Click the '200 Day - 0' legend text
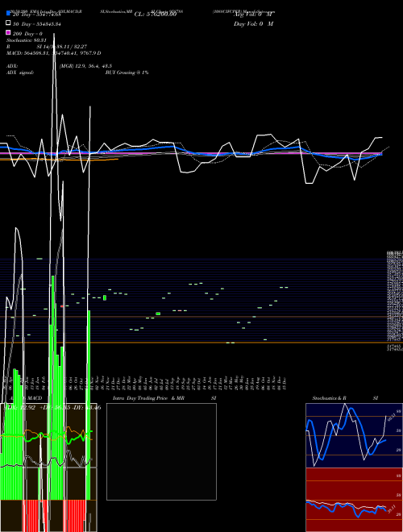The height and width of the screenshot is (532, 403). click(27, 34)
